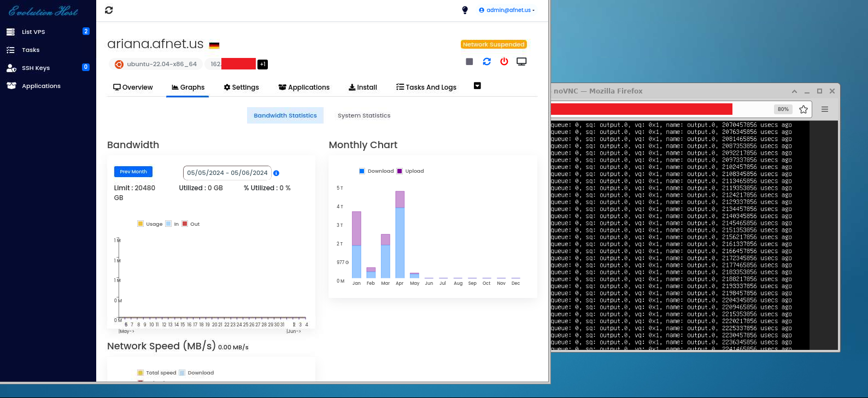Click the date range info icon
This screenshot has width=868, height=398.
click(x=276, y=173)
